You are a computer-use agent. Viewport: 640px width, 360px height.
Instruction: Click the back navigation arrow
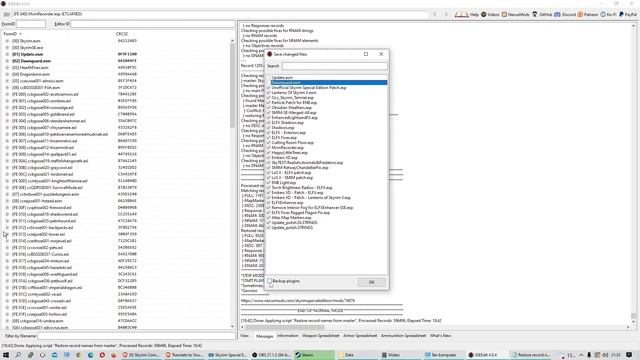(x=435, y=14)
